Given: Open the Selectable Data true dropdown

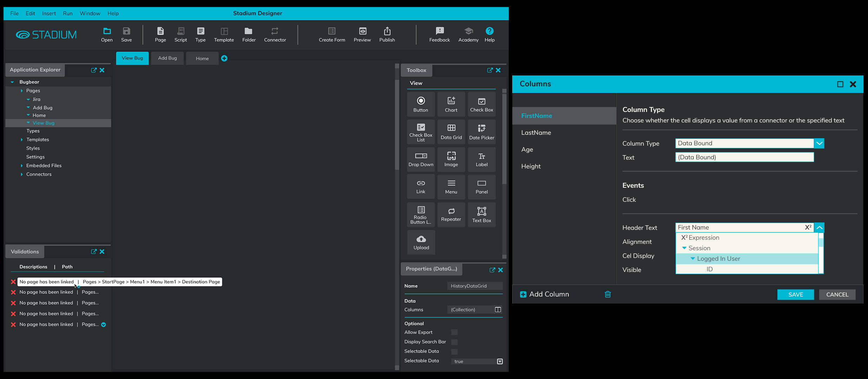Looking at the screenshot, I should 500,361.
